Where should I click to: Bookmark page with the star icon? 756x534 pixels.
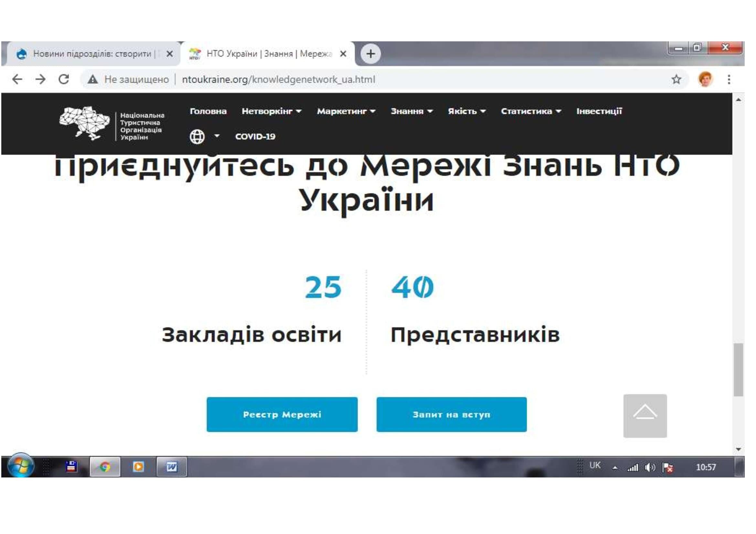[x=676, y=79]
